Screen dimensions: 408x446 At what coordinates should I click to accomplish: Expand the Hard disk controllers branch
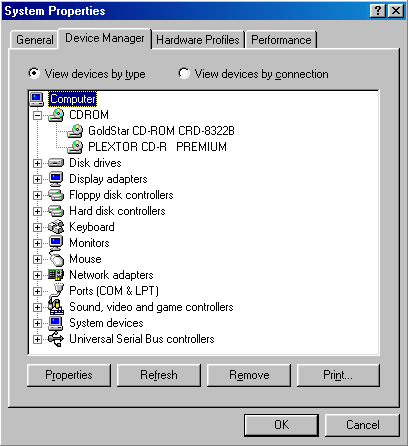37,211
